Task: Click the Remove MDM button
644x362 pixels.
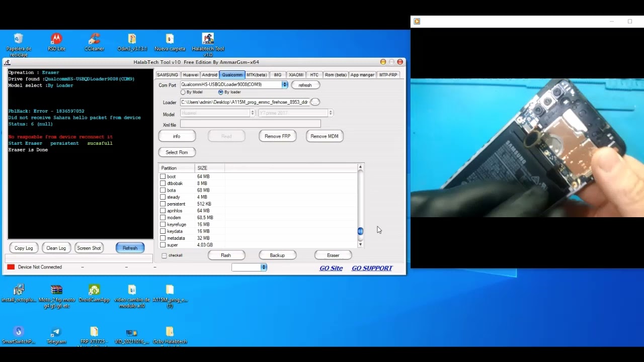Action: pyautogui.click(x=325, y=136)
